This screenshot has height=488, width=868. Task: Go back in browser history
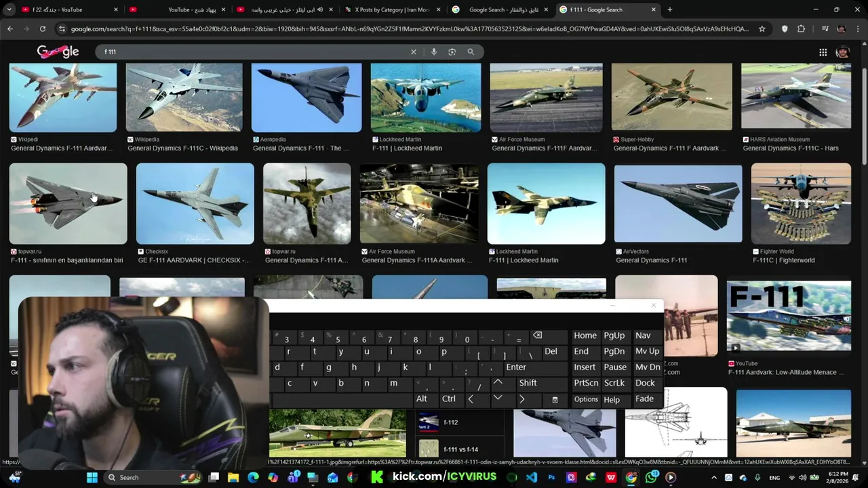pos(10,29)
